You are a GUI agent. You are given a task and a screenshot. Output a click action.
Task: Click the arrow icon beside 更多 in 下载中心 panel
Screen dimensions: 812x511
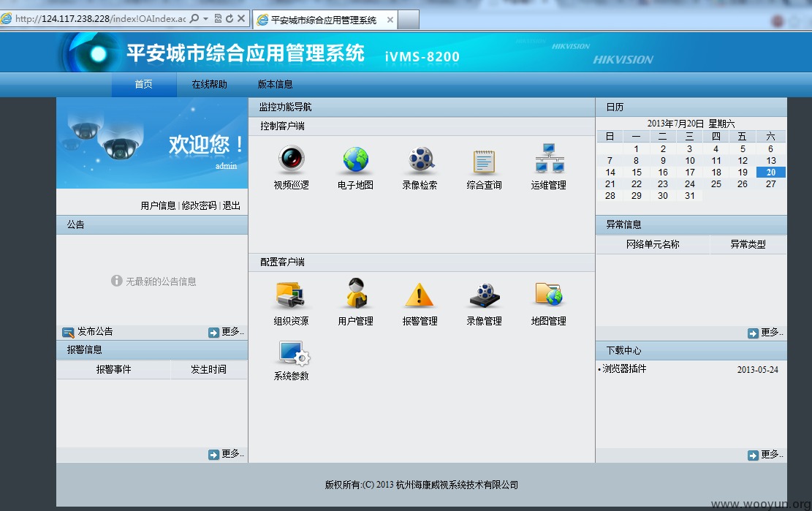coord(753,455)
